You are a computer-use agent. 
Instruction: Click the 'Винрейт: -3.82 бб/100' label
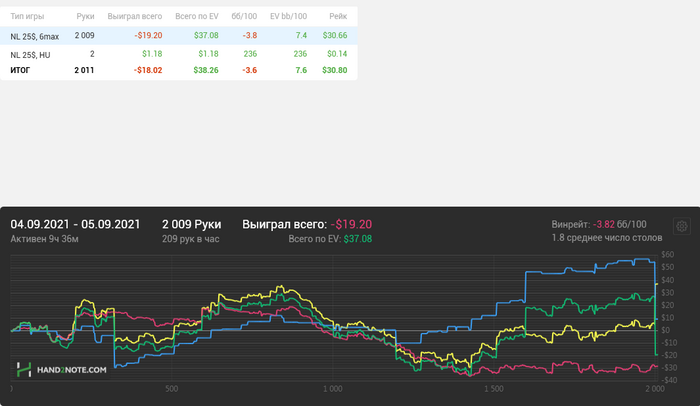599,224
